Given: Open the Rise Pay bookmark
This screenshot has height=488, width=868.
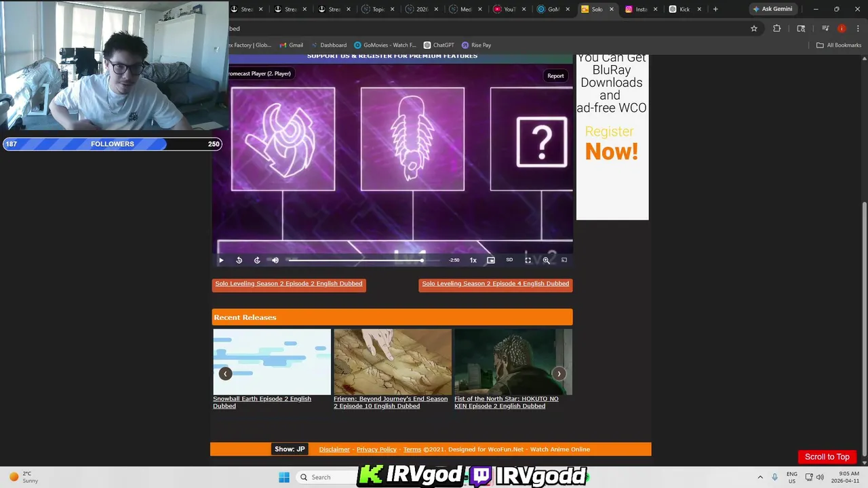Looking at the screenshot, I should click(476, 45).
